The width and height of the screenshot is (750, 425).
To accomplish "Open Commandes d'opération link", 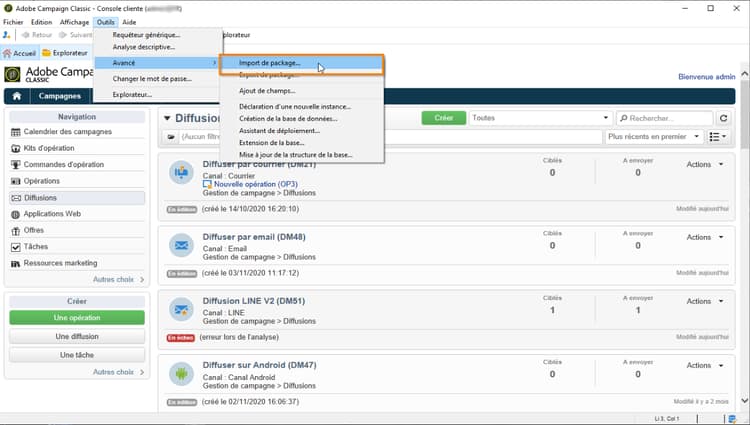I will tap(64, 164).
